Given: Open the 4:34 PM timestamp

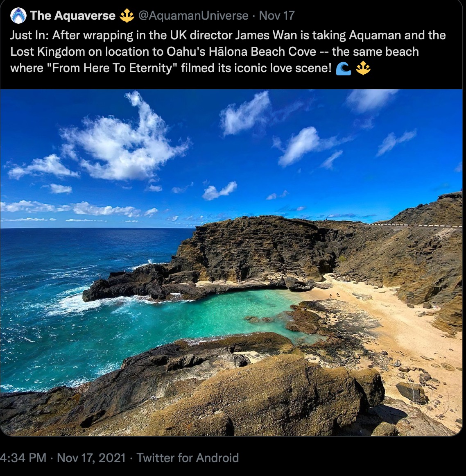Looking at the screenshot, I should point(23,458).
